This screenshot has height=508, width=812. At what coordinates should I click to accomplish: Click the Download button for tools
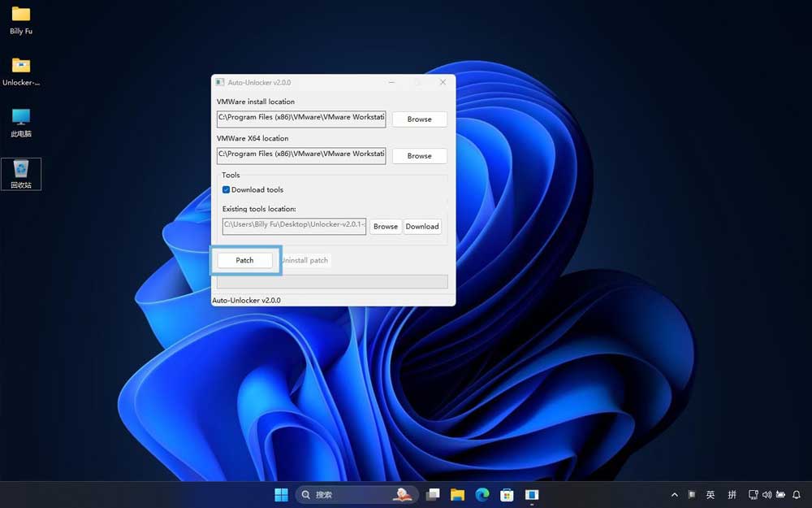coord(422,227)
